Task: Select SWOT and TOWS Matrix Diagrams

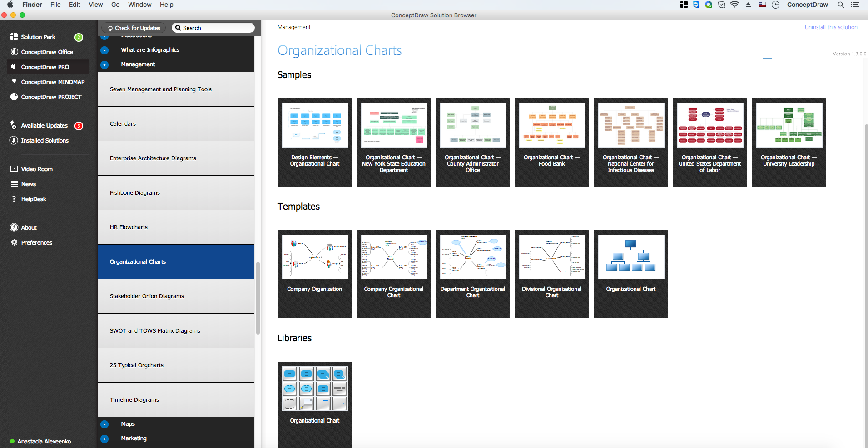Action: [176, 331]
